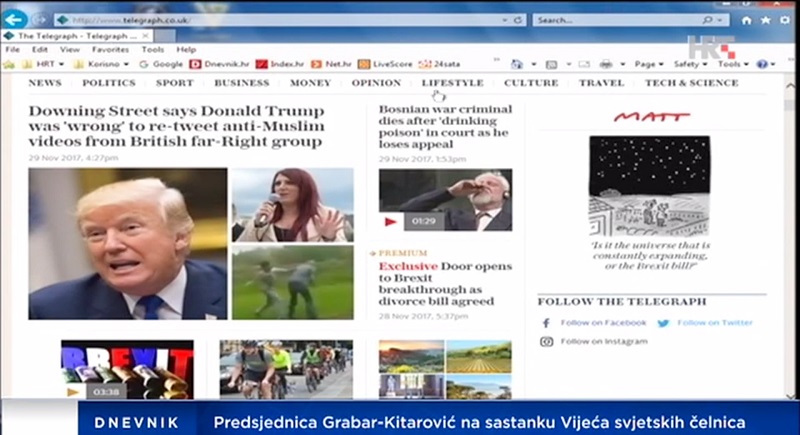Go to the NEWS section
The width and height of the screenshot is (800, 435).
coord(45,83)
